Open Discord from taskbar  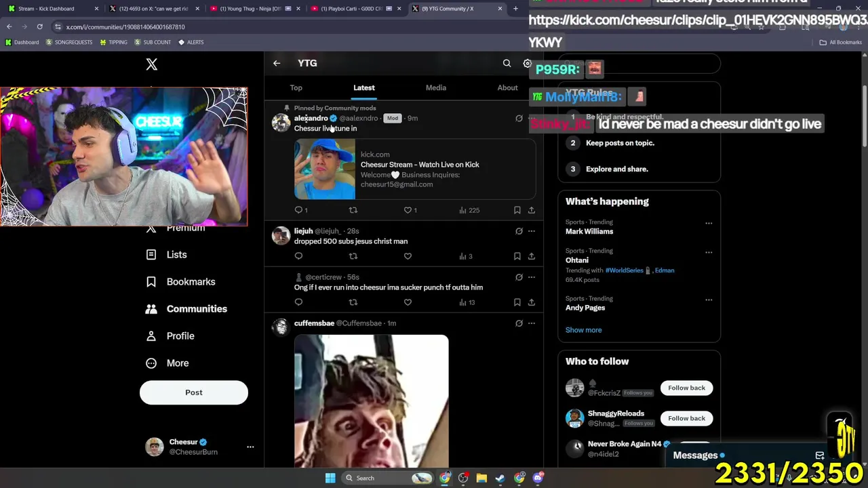click(538, 478)
